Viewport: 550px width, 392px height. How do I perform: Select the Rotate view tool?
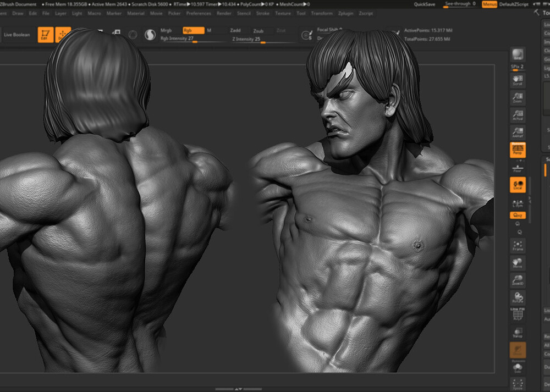click(x=518, y=297)
